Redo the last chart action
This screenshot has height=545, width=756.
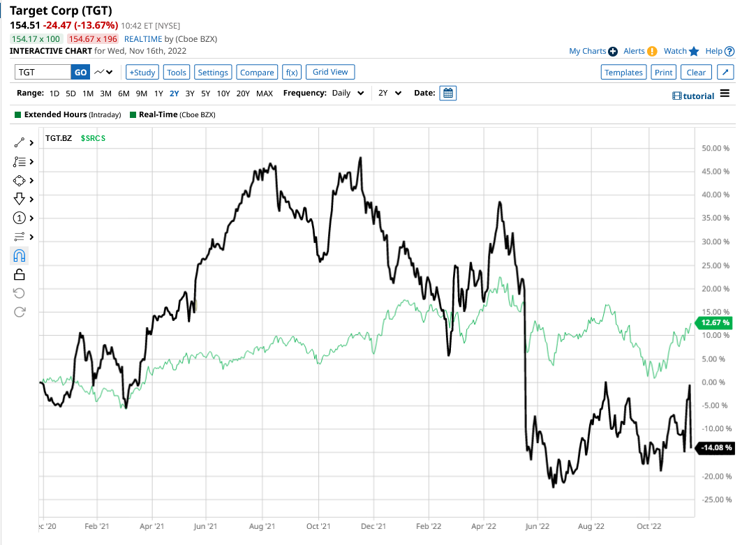coord(20,312)
